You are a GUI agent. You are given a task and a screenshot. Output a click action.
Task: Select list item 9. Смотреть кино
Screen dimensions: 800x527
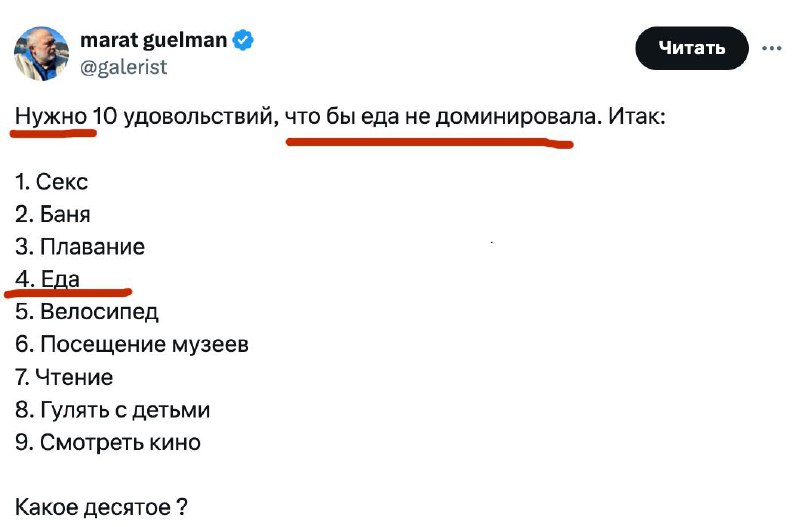[x=108, y=442]
